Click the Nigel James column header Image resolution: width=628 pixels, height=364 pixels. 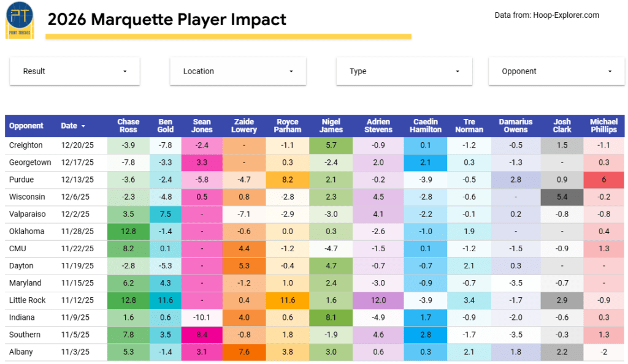point(331,126)
